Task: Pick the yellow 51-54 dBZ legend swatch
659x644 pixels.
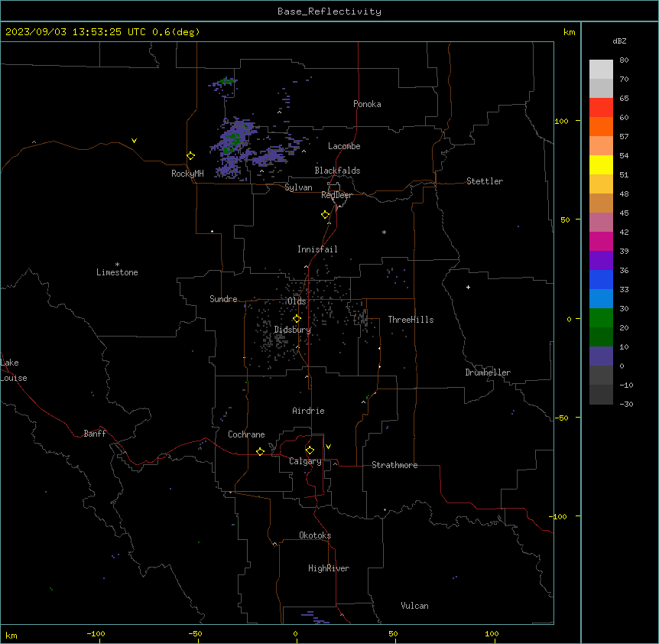Action: pos(601,164)
